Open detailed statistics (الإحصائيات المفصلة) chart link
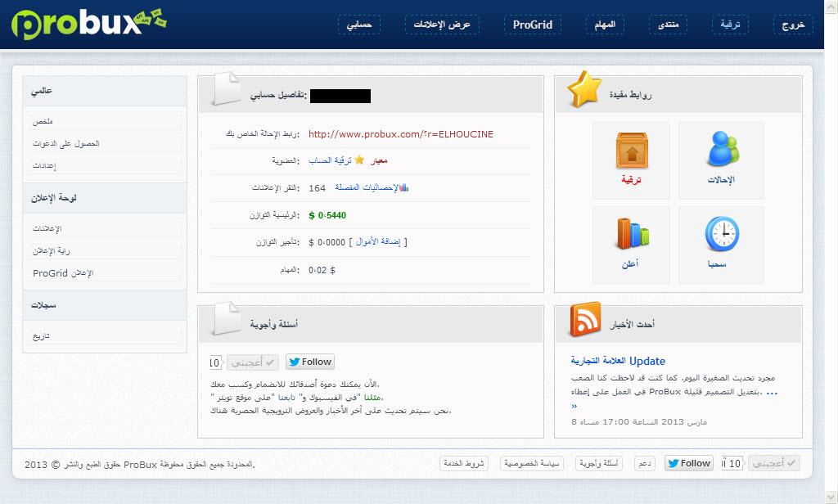The height and width of the screenshot is (504, 838). click(x=372, y=188)
